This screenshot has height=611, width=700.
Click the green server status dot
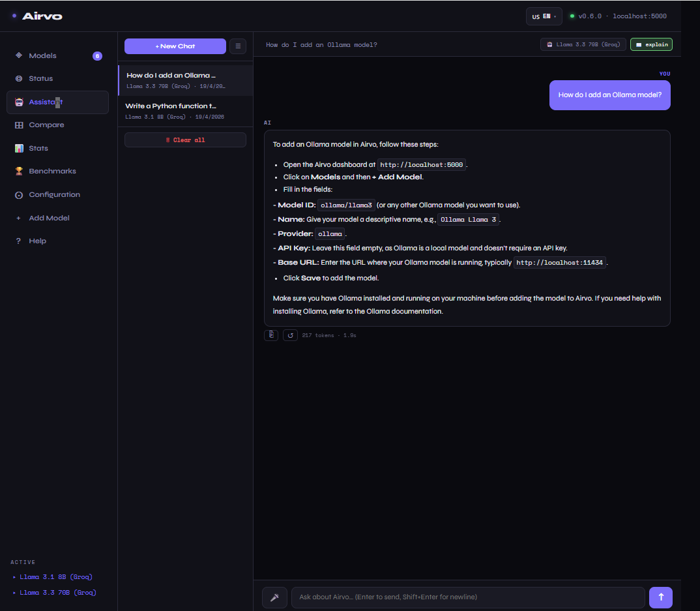(x=572, y=16)
